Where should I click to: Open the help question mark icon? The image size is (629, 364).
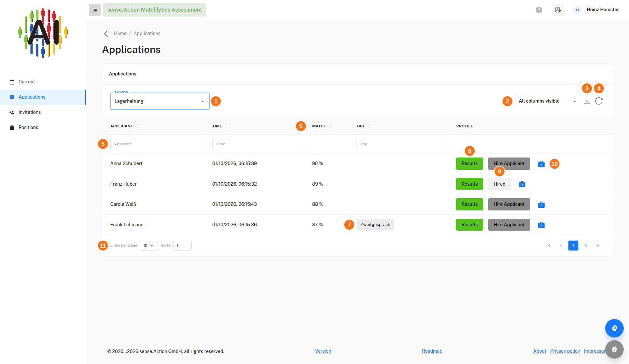[539, 10]
